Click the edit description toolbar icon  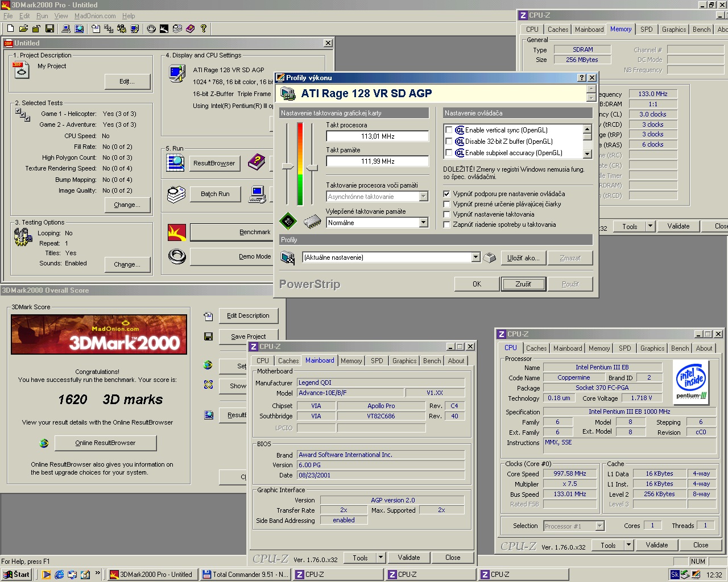96,28
